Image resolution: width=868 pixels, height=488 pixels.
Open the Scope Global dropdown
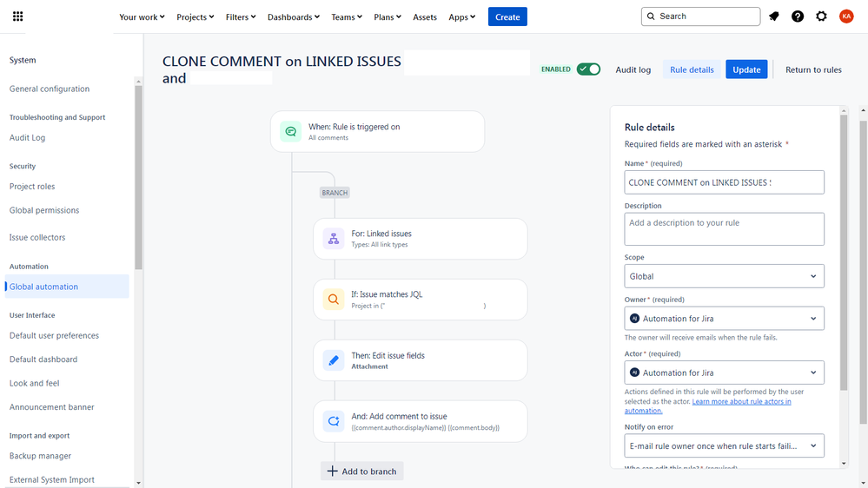(724, 276)
